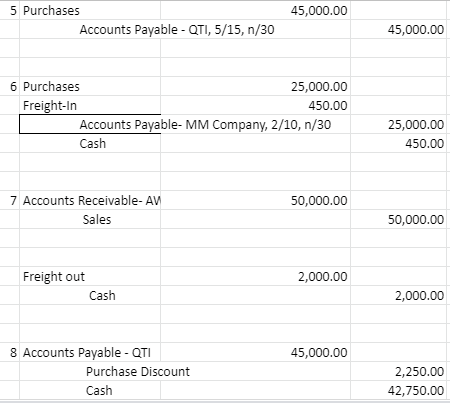
Task: Click the 450.00 debit for Freight-In
Action: pos(255,105)
